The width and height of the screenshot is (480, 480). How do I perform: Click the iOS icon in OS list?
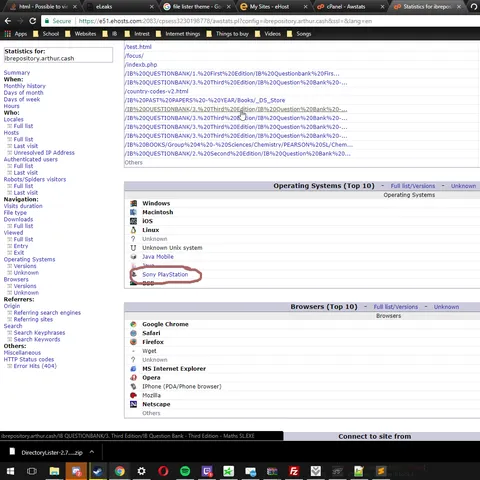point(133,221)
